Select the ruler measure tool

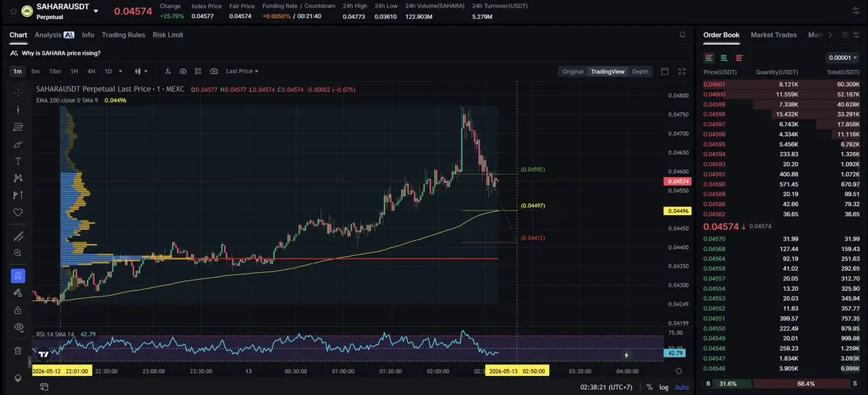tap(18, 236)
